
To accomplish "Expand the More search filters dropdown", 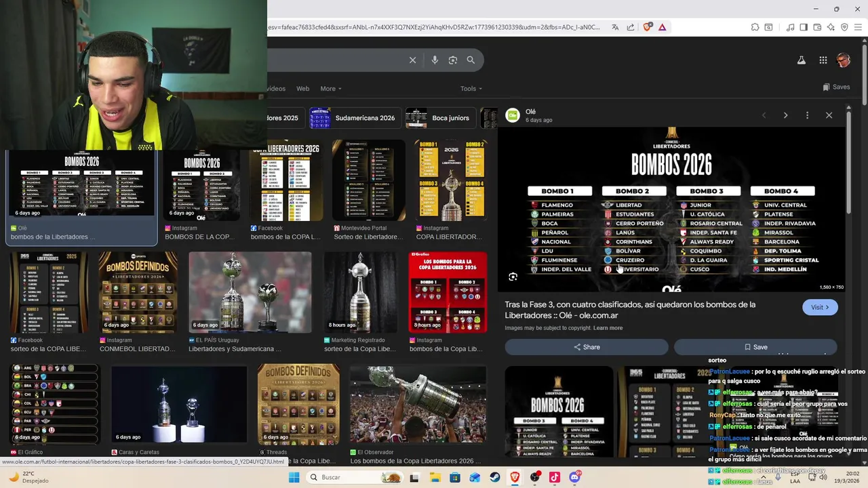I will point(331,89).
